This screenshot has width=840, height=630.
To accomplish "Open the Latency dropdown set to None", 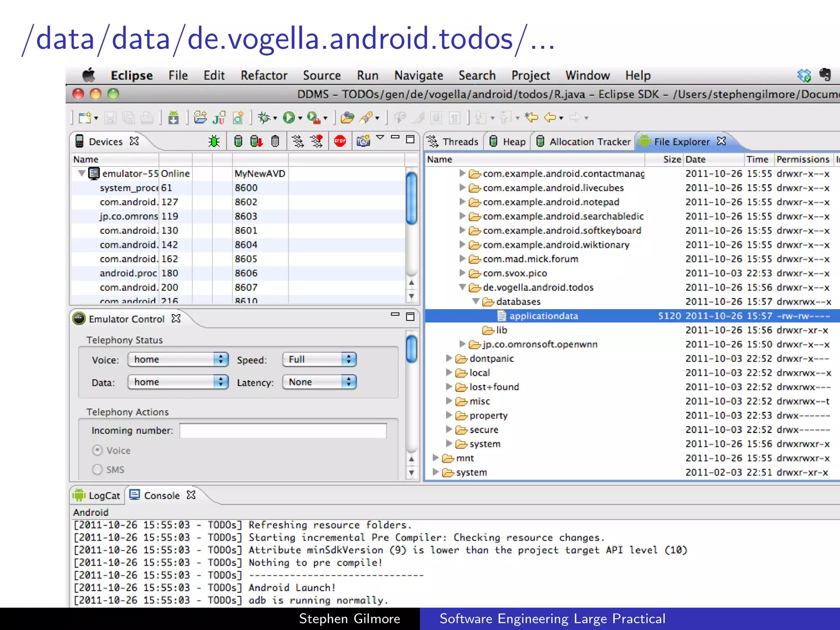I will pyautogui.click(x=319, y=382).
